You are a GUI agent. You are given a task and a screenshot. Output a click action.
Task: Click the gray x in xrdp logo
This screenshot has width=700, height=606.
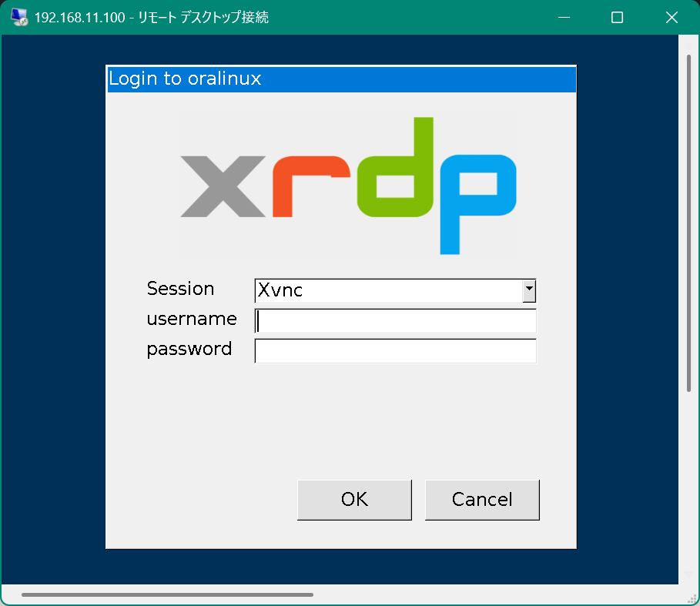coord(223,186)
